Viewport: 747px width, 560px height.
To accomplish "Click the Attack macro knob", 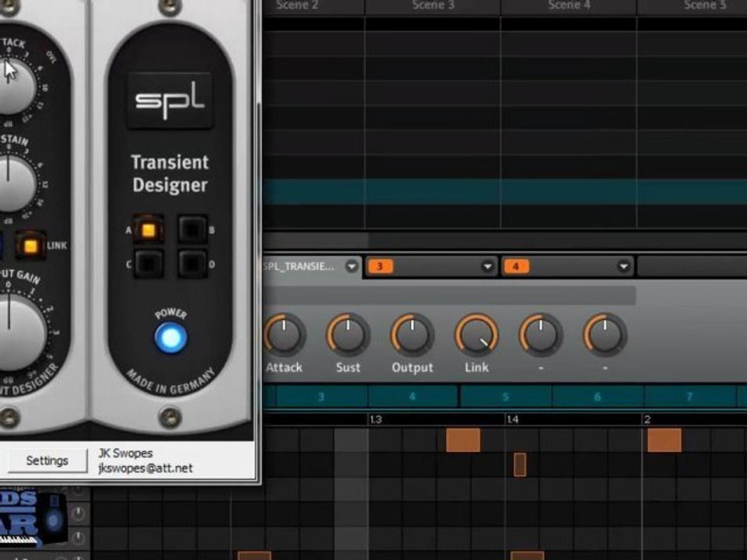I will point(284,334).
